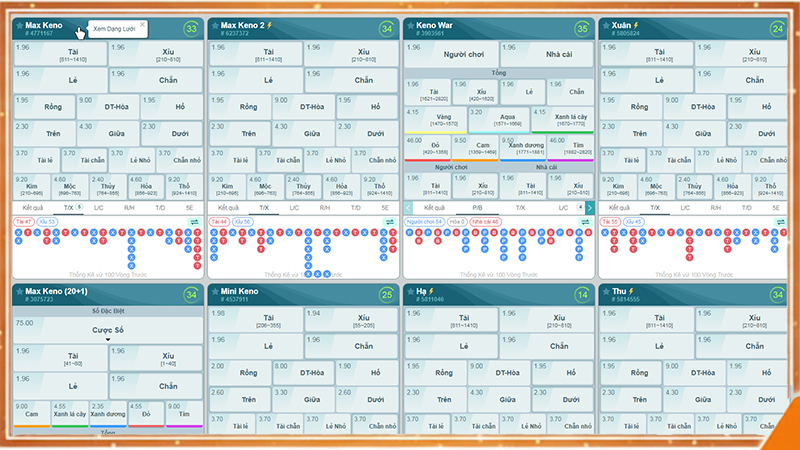Select the P/B tab in Keno War
This screenshot has width=800, height=450.
[x=478, y=207]
